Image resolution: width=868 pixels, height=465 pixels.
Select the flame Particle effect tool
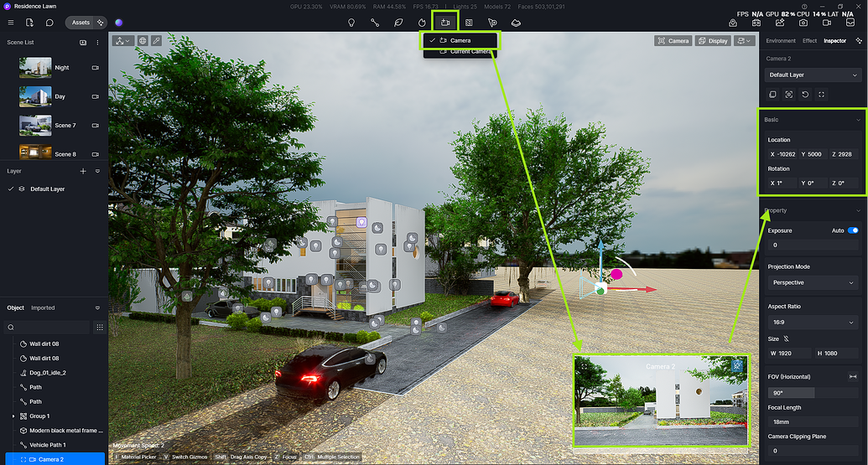coord(422,23)
